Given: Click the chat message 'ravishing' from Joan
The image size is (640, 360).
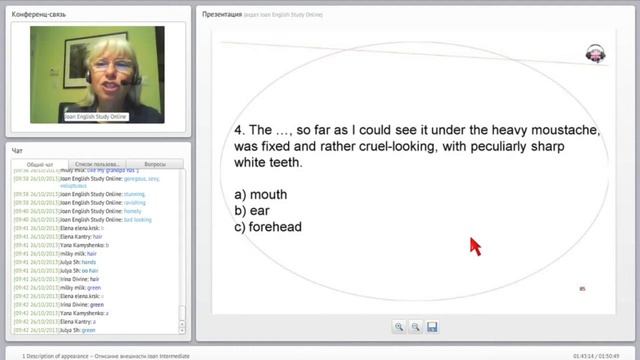Looking at the screenshot, I should coord(134,203).
